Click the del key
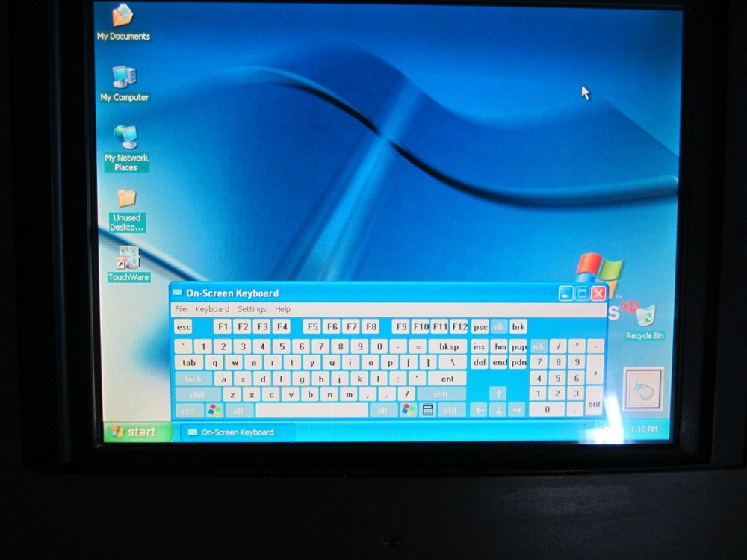Screen dimensions: 747x560 coord(480,362)
